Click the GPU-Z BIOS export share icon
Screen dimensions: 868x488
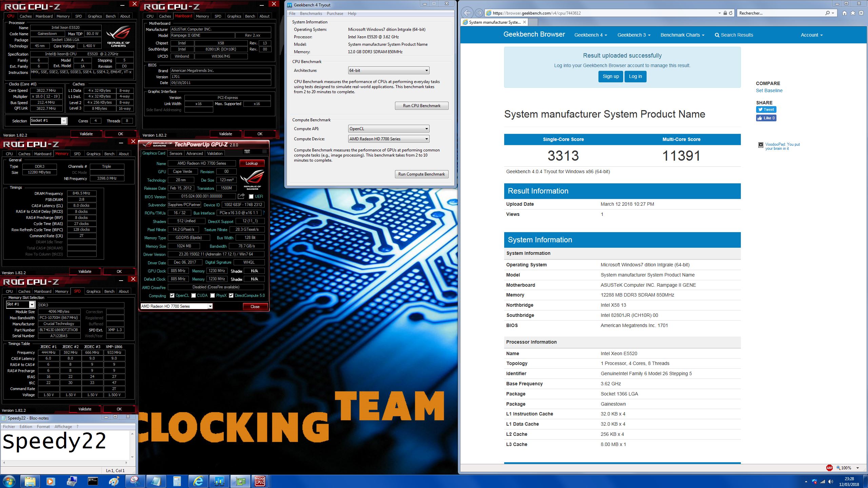(241, 196)
